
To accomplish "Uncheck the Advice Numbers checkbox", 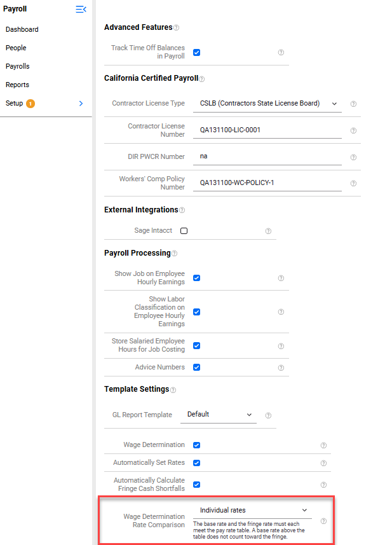I will click(196, 368).
